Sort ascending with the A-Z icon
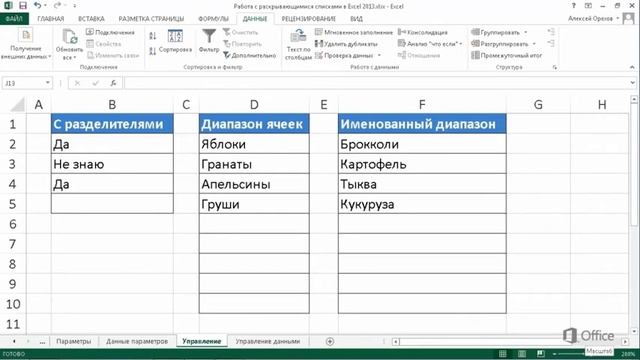The image size is (640, 360). [153, 36]
